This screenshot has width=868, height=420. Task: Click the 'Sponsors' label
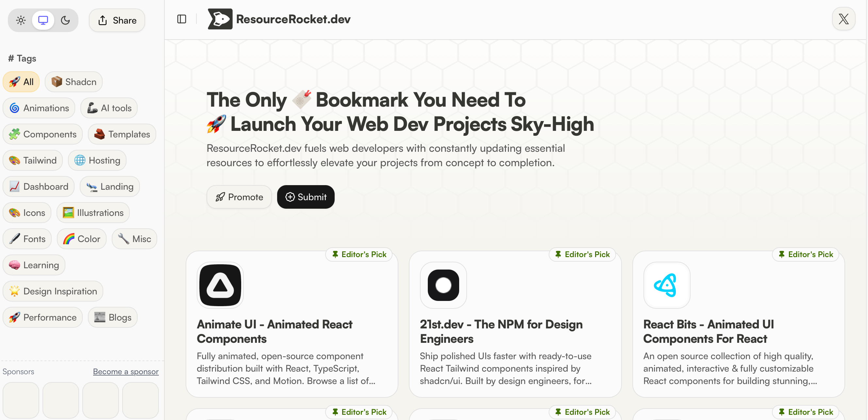click(18, 371)
